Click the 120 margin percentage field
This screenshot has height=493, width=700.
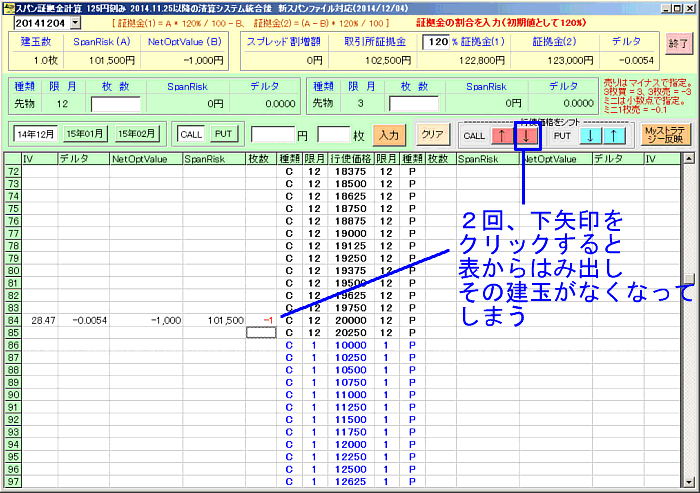point(436,42)
